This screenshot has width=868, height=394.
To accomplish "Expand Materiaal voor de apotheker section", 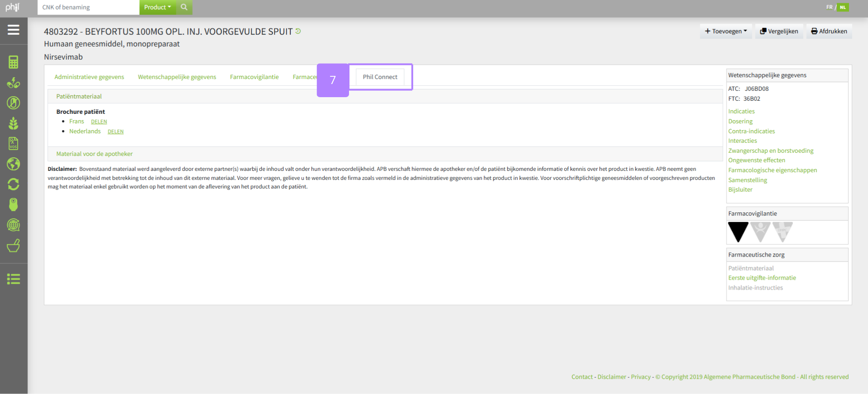I will pos(385,154).
